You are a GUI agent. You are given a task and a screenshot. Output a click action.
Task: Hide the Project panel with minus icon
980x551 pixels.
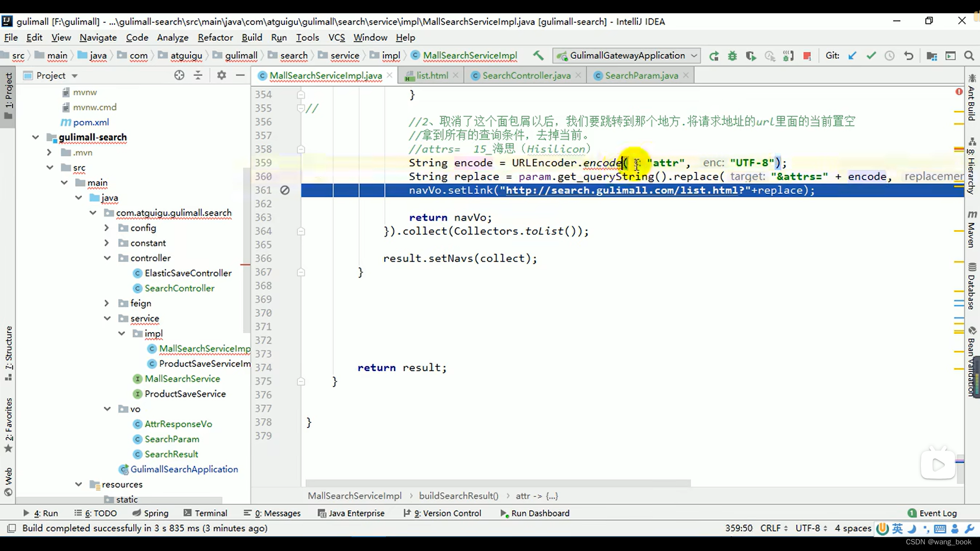(240, 75)
